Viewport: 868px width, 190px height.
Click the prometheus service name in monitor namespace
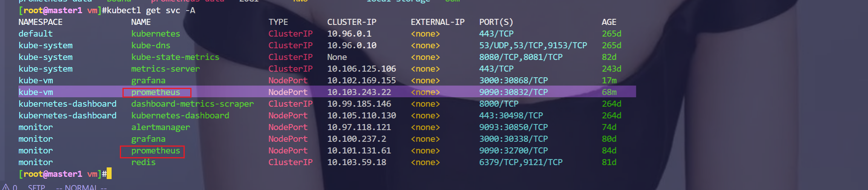(x=156, y=151)
